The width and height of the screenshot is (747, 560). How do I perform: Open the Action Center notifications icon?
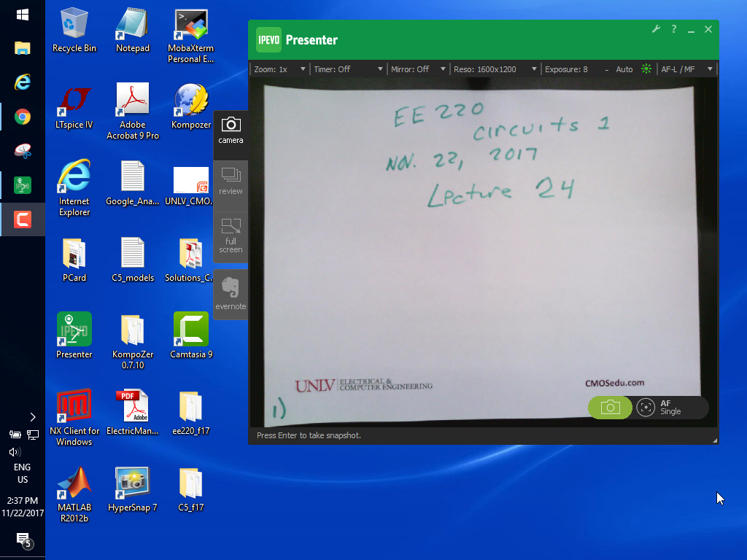click(23, 540)
